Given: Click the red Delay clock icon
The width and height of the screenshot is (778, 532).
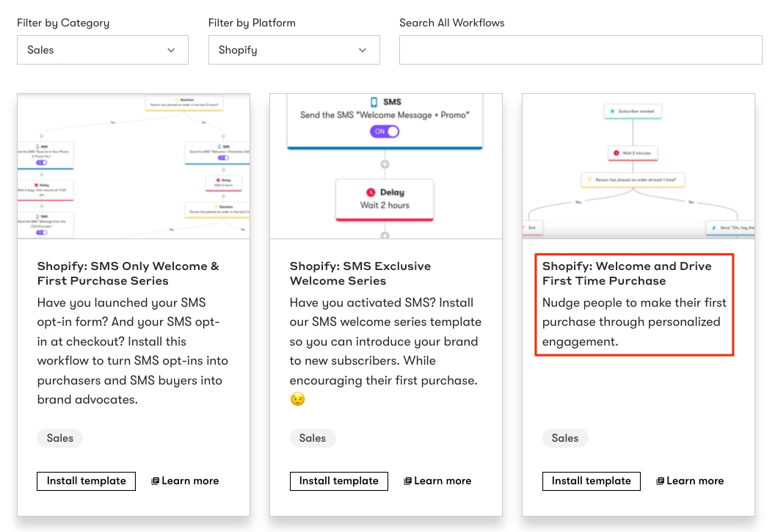Looking at the screenshot, I should coord(371,192).
